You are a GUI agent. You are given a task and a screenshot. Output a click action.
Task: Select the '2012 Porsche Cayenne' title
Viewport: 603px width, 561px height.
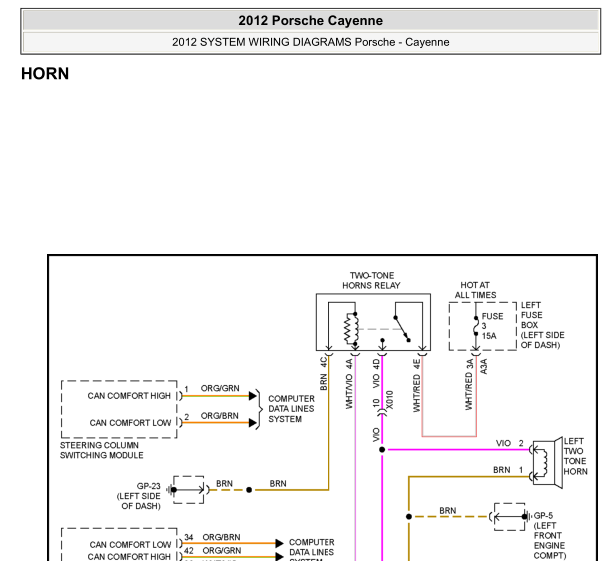coord(310,20)
